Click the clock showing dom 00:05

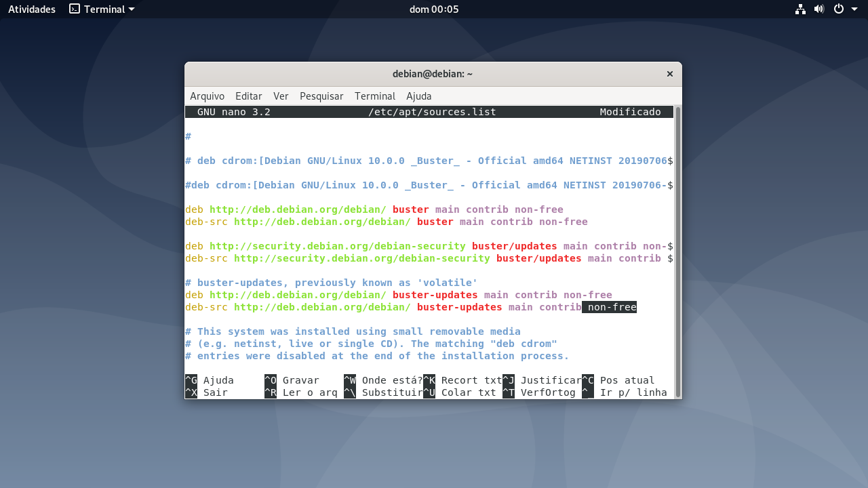[434, 9]
